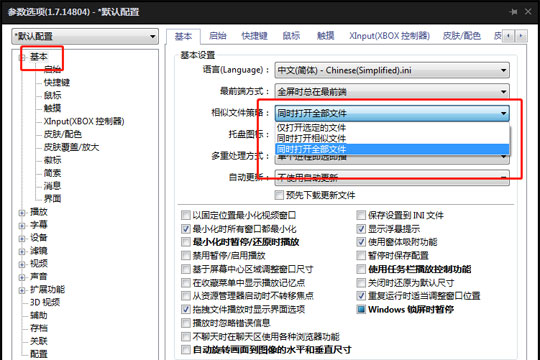The height and width of the screenshot is (360, 540).
Task: Open the 默认配置 profile dropdown
Action: (85, 37)
